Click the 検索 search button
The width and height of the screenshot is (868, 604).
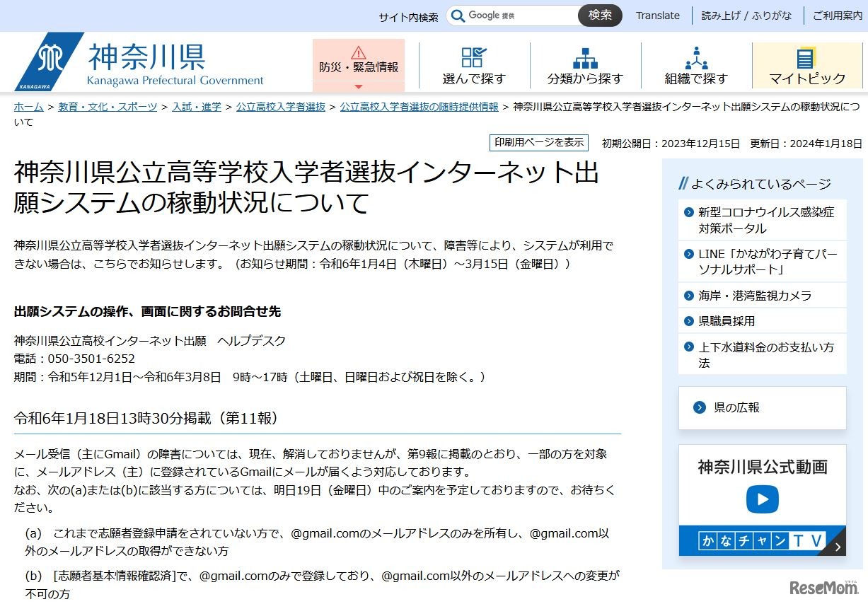coord(600,15)
